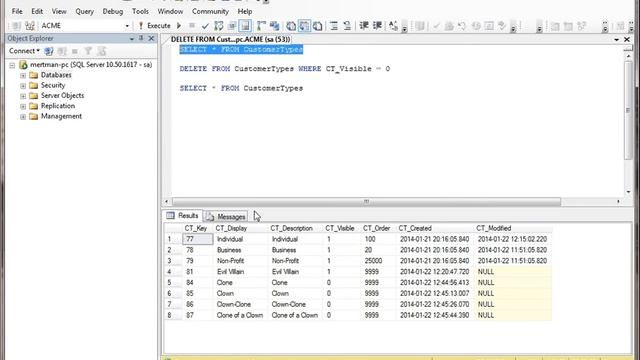The height and width of the screenshot is (360, 640).
Task: Expand the Security node
Action: 23,85
